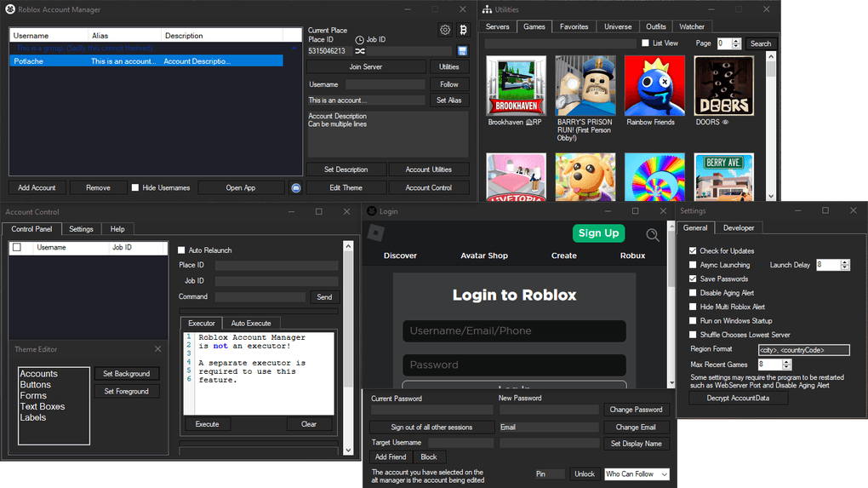Click the save Place ID icon
868x488 pixels.
[462, 51]
